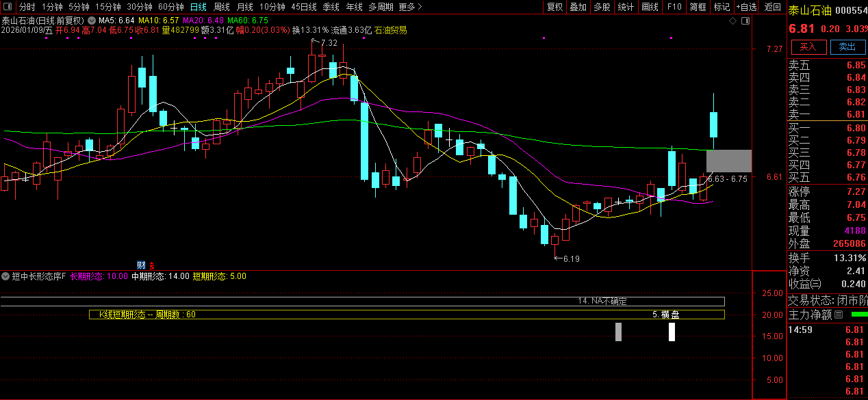Switch to 季线 quarterly chart
The image size is (868, 400).
point(331,7)
